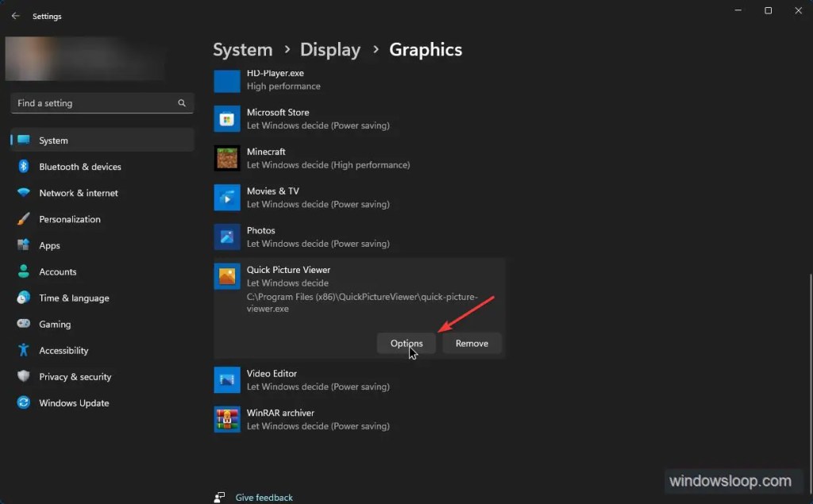813x504 pixels.
Task: Click the Quick Picture Viewer file path text
Action: point(362,303)
